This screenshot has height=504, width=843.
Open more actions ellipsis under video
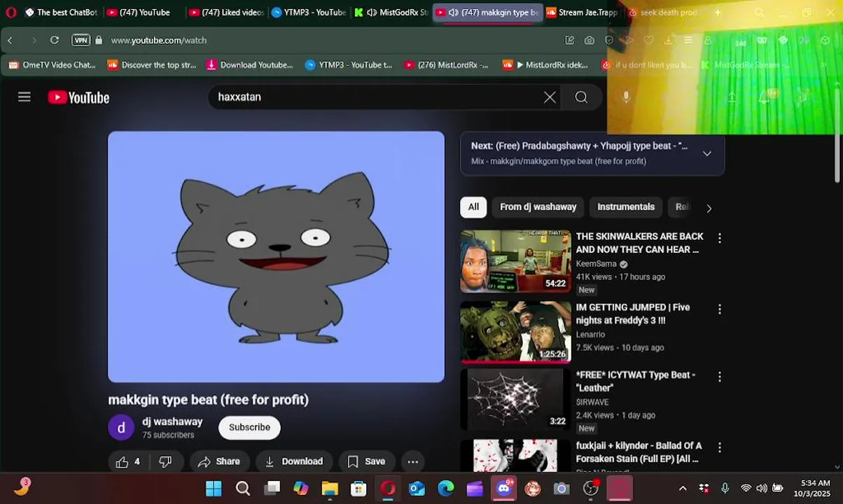coord(413,461)
